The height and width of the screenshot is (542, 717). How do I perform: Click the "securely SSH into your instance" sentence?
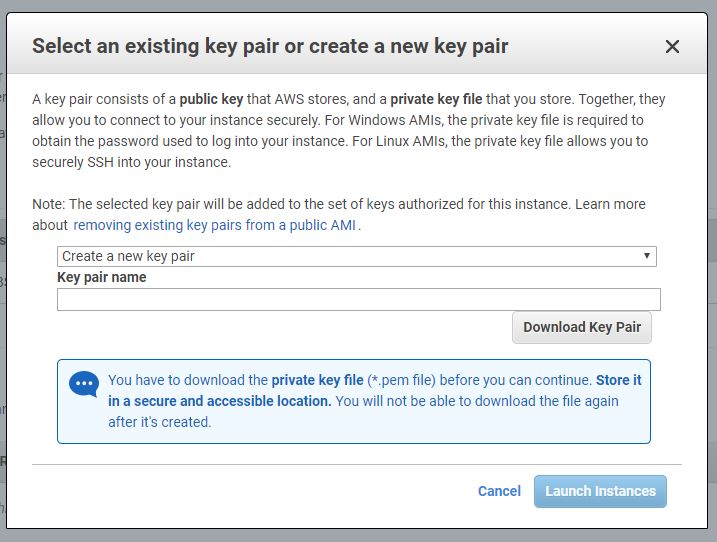131,162
